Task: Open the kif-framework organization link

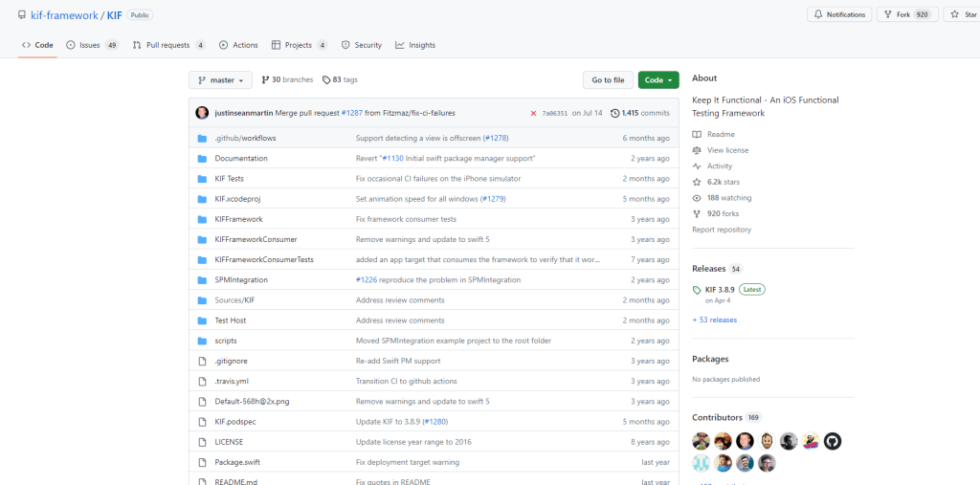Action: tap(64, 15)
